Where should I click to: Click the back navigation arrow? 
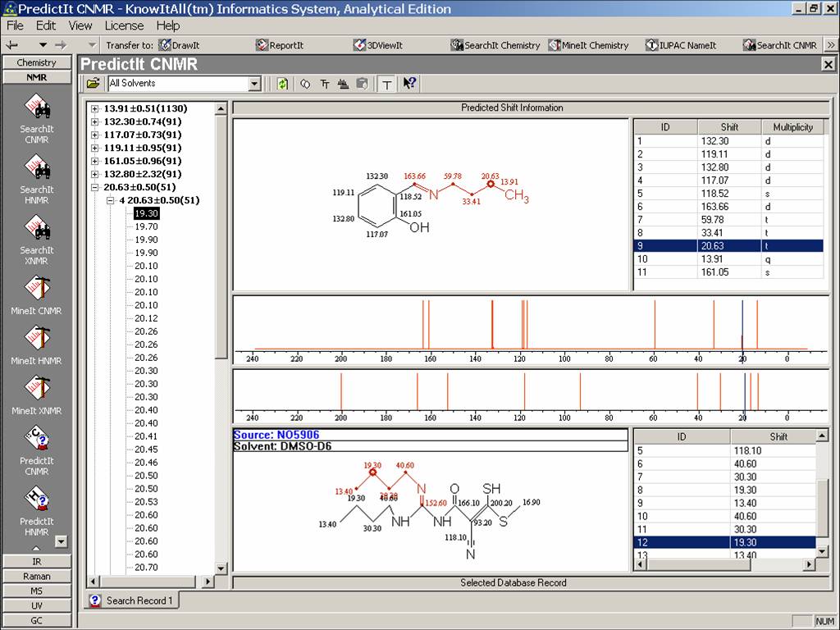(x=11, y=46)
